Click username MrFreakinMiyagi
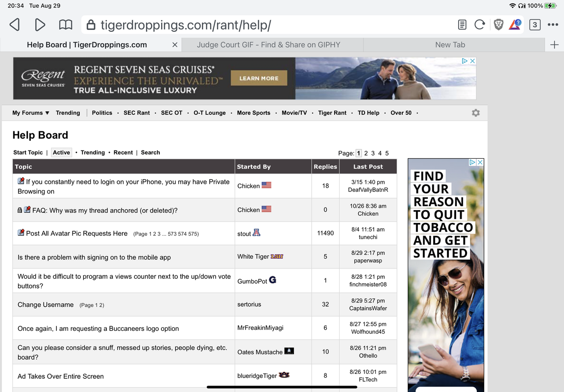Image resolution: width=564 pixels, height=392 pixels. coord(260,328)
